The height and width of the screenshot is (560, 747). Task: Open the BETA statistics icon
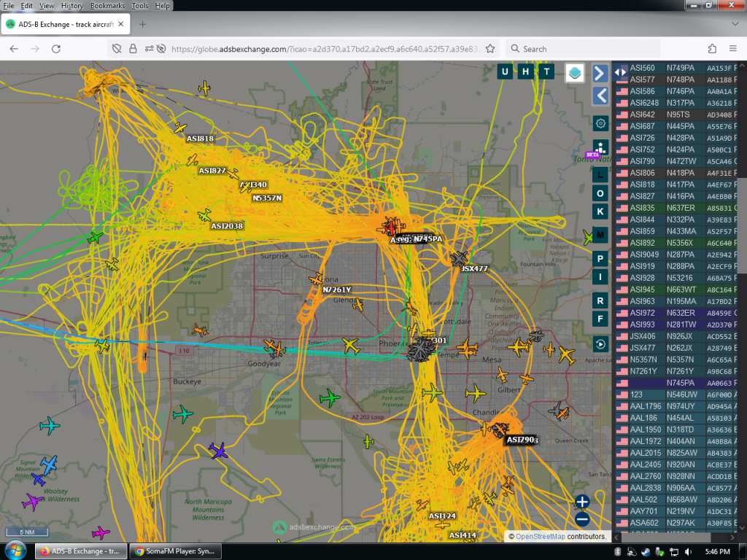600,147
